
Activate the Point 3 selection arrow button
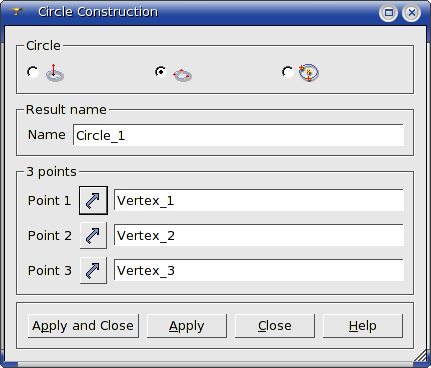(x=93, y=270)
